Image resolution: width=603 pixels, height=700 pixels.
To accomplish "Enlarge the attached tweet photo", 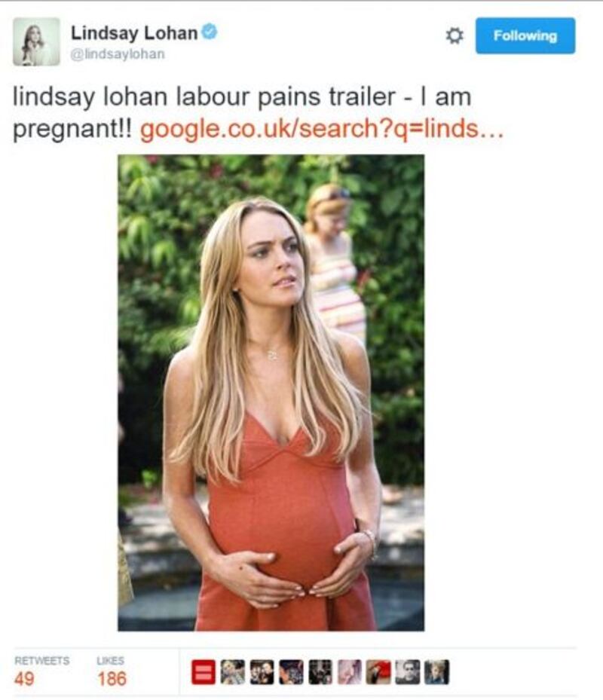I will click(x=271, y=393).
